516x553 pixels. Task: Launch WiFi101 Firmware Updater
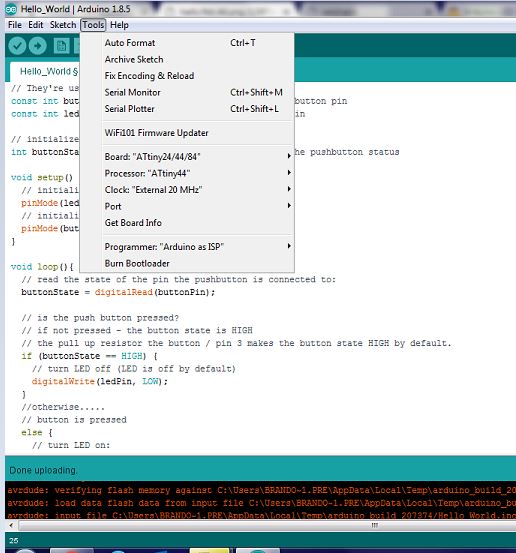[187, 133]
